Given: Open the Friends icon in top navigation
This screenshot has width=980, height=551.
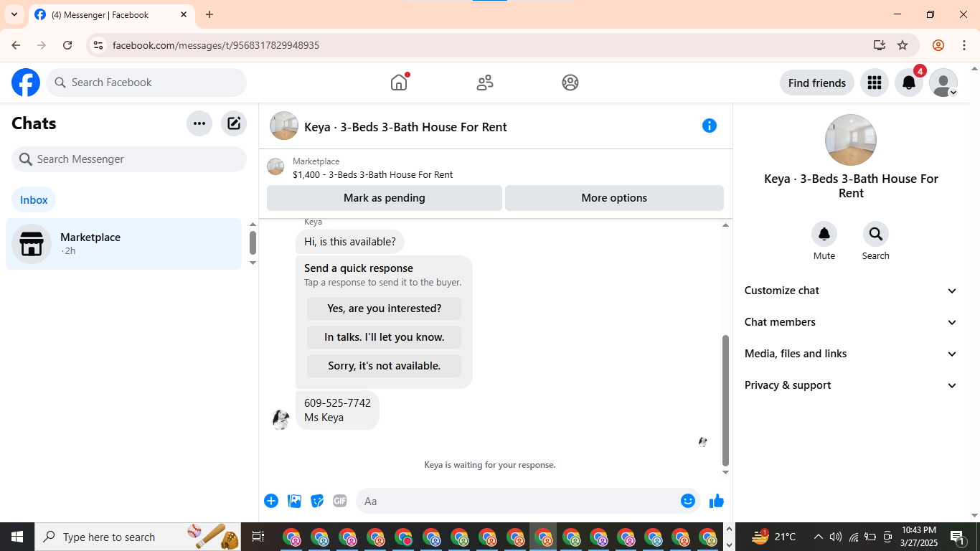Looking at the screenshot, I should pos(485,83).
